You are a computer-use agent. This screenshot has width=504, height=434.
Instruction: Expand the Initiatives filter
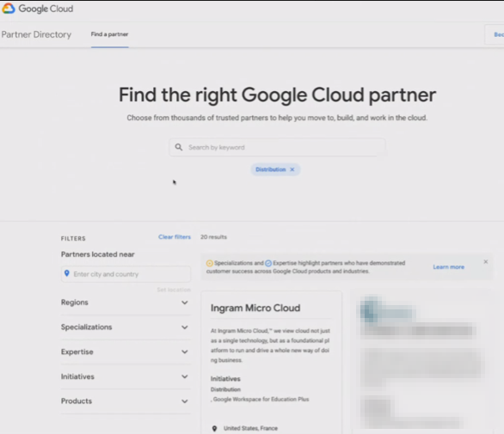(x=125, y=376)
